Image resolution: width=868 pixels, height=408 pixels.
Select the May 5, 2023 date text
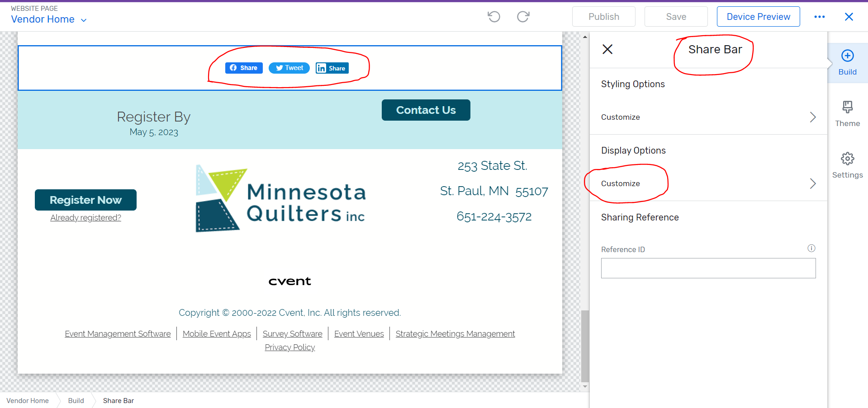[x=154, y=132]
